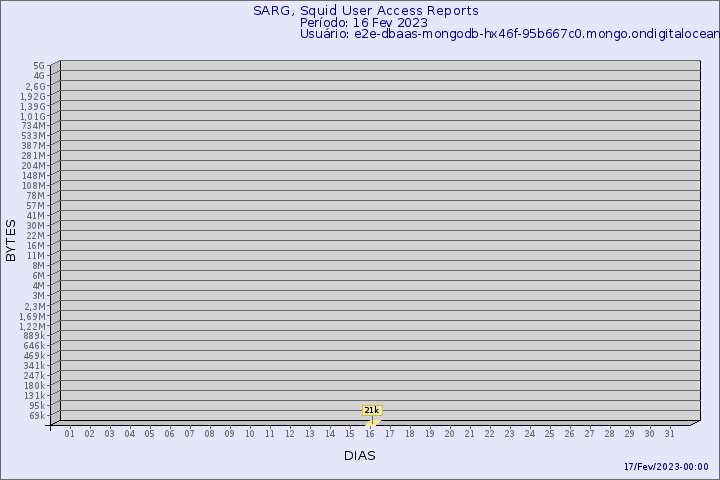Click the 108M y-axis value

pyautogui.click(x=34, y=186)
